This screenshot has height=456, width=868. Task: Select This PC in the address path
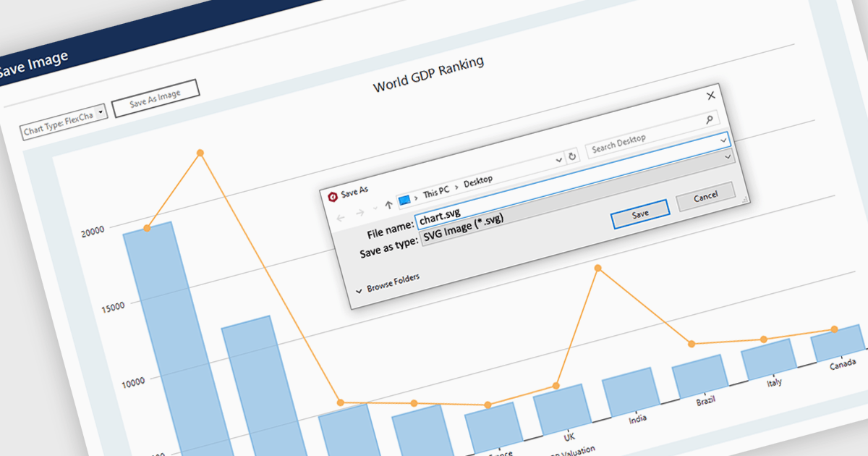[436, 193]
